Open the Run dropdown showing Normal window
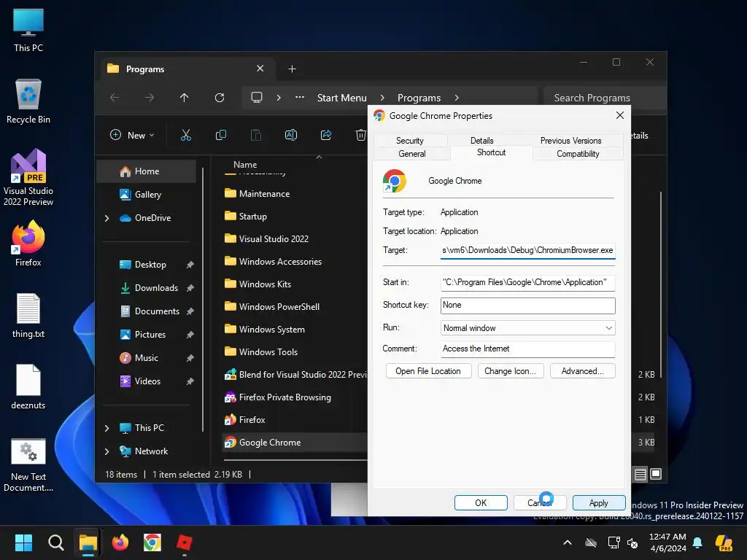This screenshot has height=560, width=747. click(528, 328)
